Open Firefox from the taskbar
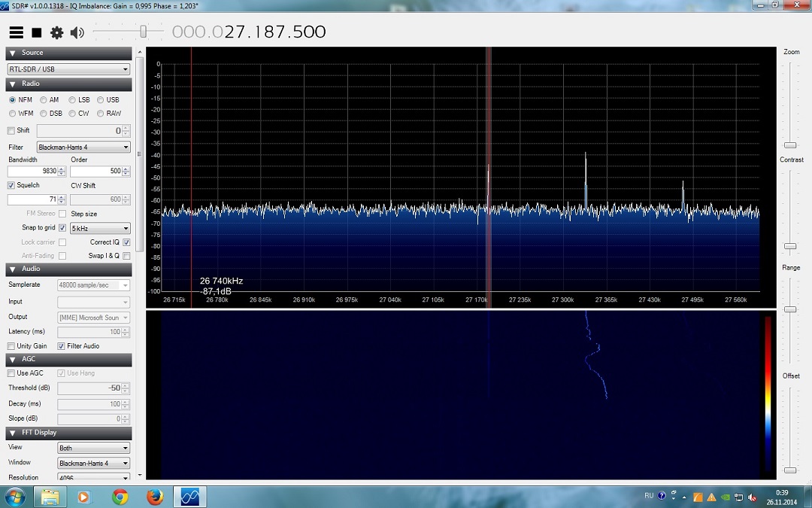The width and height of the screenshot is (812, 508). tap(155, 497)
